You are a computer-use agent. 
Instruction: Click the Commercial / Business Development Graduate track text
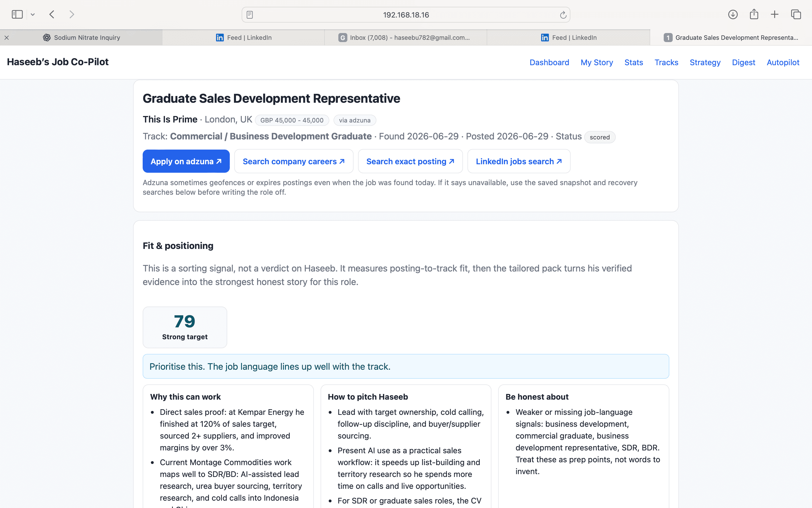pyautogui.click(x=270, y=136)
